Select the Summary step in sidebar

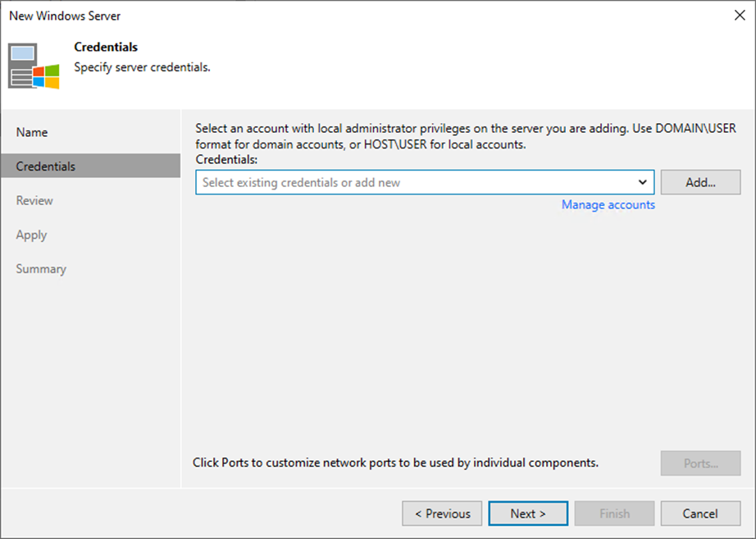[91, 269]
